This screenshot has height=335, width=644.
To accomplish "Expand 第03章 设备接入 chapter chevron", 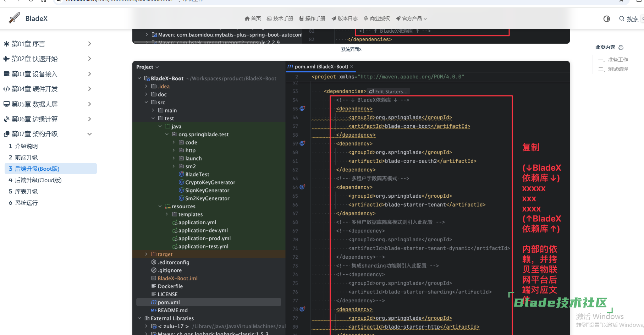I will pyautogui.click(x=89, y=74).
